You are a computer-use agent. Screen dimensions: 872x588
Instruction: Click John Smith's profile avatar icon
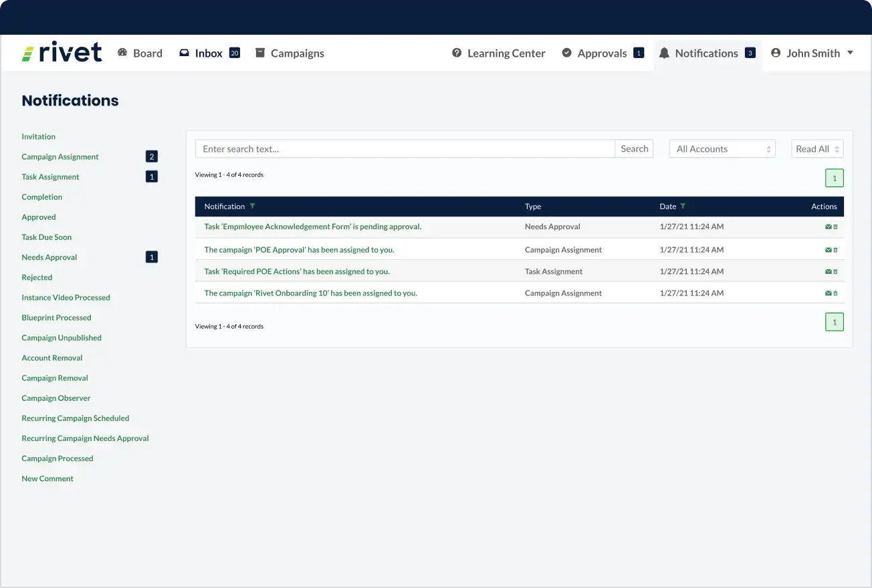[x=774, y=53]
